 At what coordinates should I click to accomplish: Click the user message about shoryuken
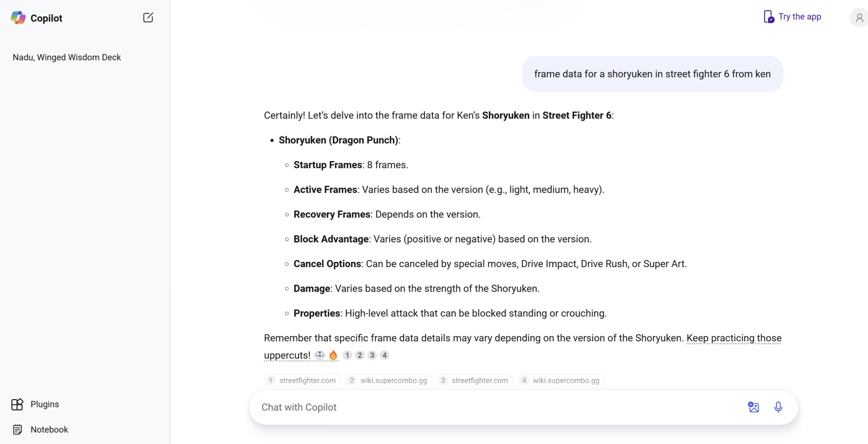click(x=652, y=74)
